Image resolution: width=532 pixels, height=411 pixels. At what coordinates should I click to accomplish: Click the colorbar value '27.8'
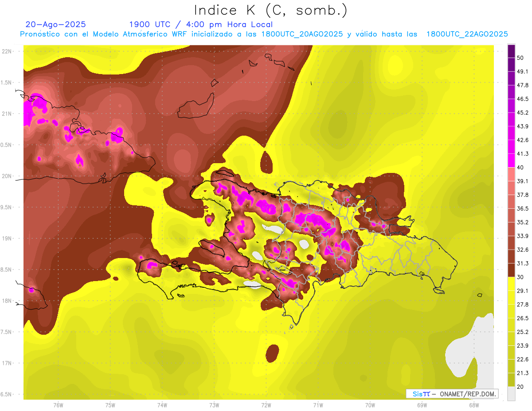point(522,305)
